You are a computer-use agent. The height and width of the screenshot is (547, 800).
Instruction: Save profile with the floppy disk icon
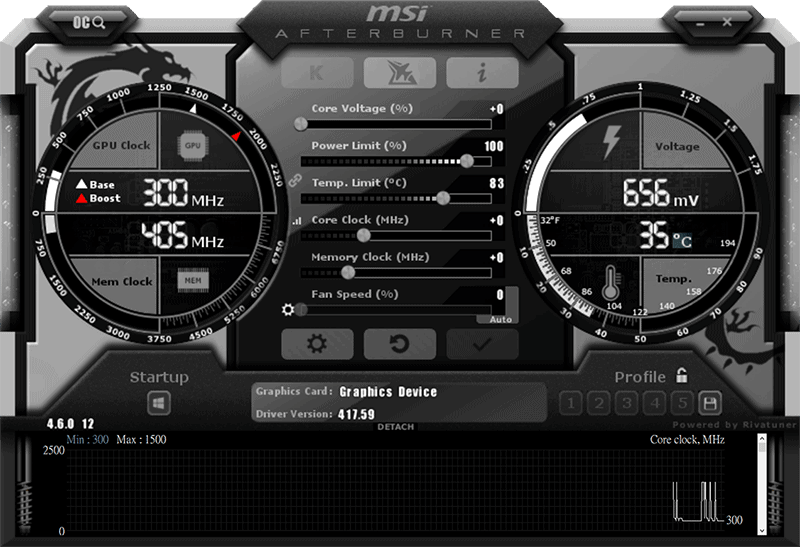[710, 404]
